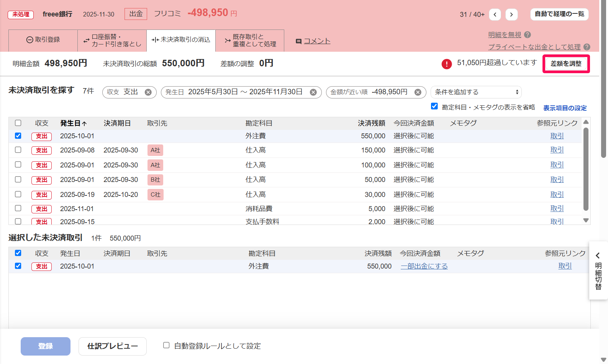This screenshot has height=364, width=608.
Task: Click the table scroll down arrow
Action: [x=586, y=220]
